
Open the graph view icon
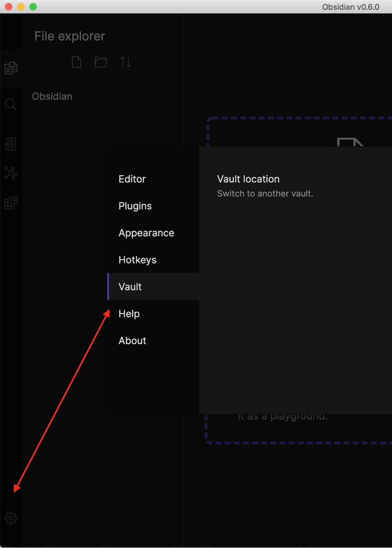11,174
